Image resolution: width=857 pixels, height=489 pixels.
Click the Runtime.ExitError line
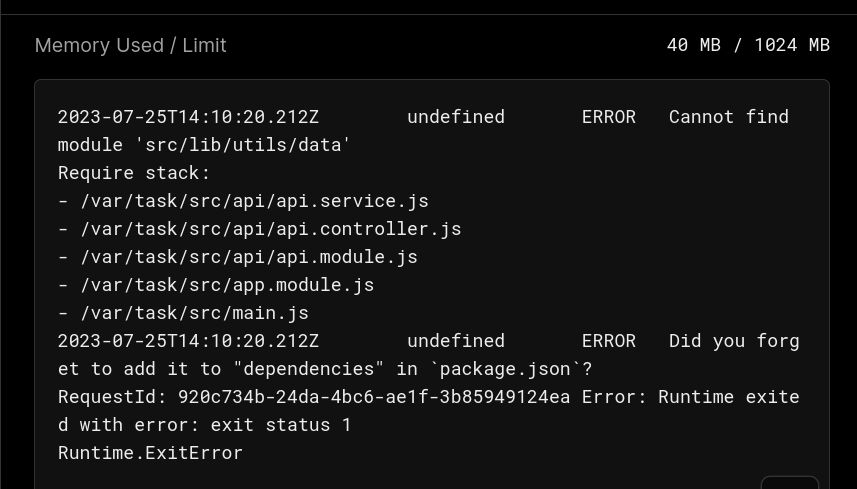click(x=150, y=453)
